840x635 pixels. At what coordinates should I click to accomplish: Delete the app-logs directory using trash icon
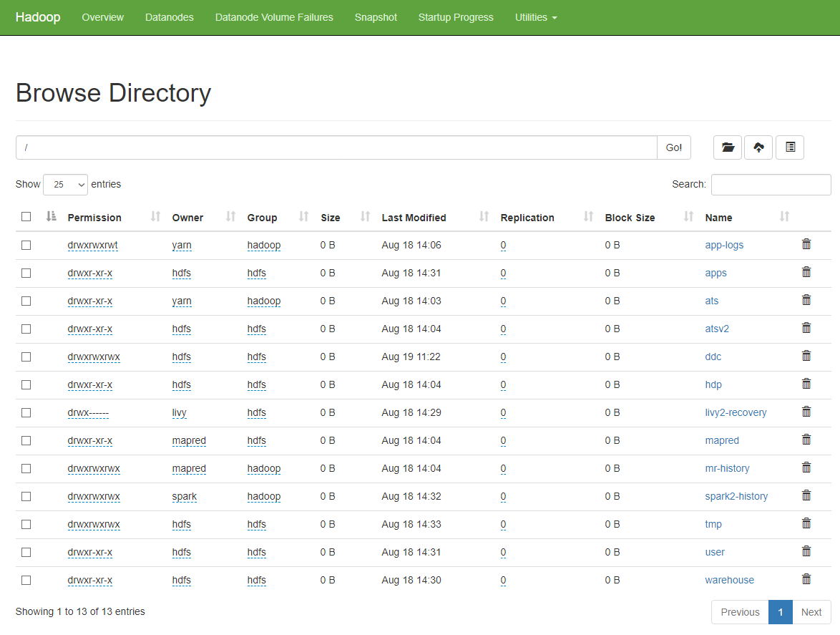coord(806,245)
